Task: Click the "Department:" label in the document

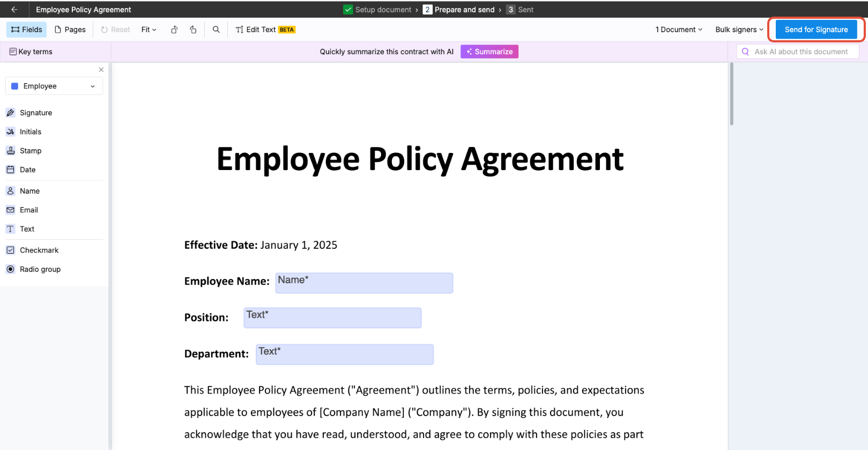Action: [x=217, y=354]
